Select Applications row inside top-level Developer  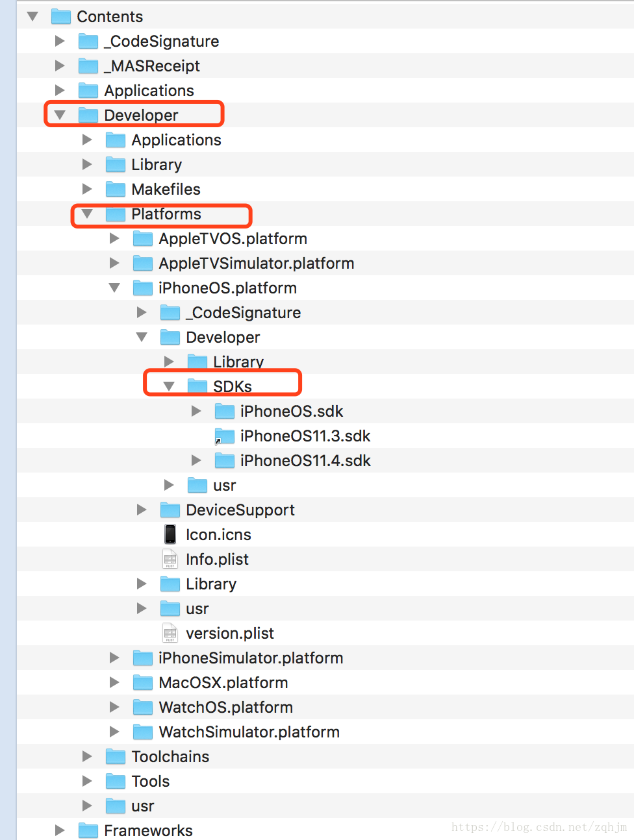[x=325, y=140]
